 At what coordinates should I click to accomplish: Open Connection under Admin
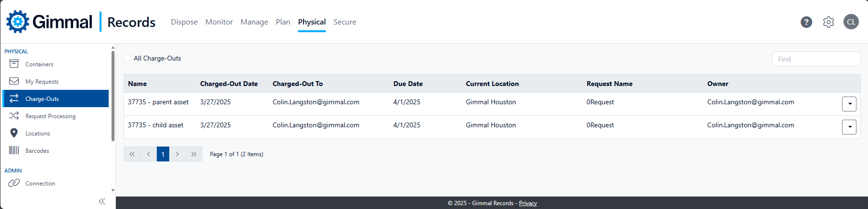[56, 183]
